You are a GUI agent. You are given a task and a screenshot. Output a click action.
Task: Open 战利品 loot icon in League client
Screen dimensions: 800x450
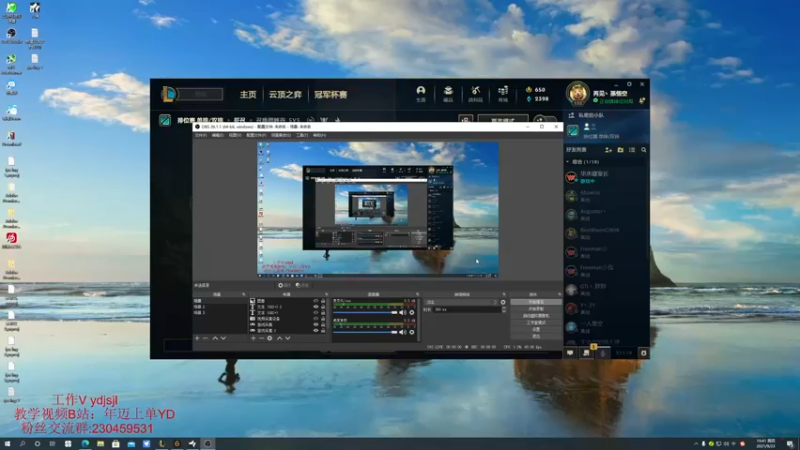(x=476, y=91)
